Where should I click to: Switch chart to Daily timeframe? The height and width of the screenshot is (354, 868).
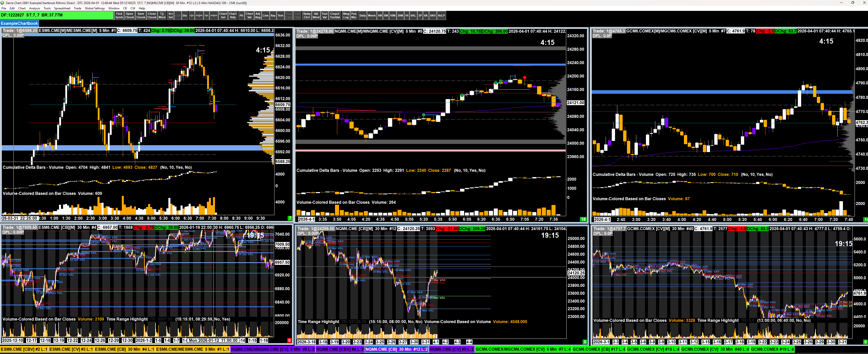pyautogui.click(x=363, y=15)
